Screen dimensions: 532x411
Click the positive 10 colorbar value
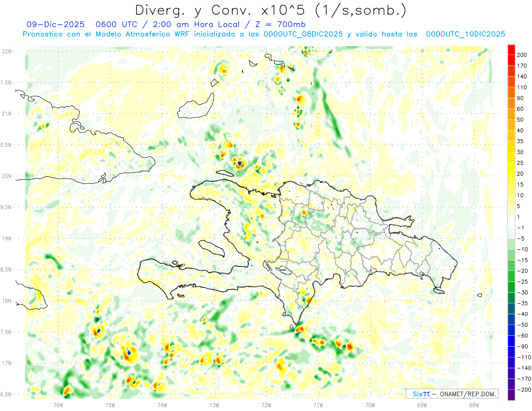click(520, 195)
